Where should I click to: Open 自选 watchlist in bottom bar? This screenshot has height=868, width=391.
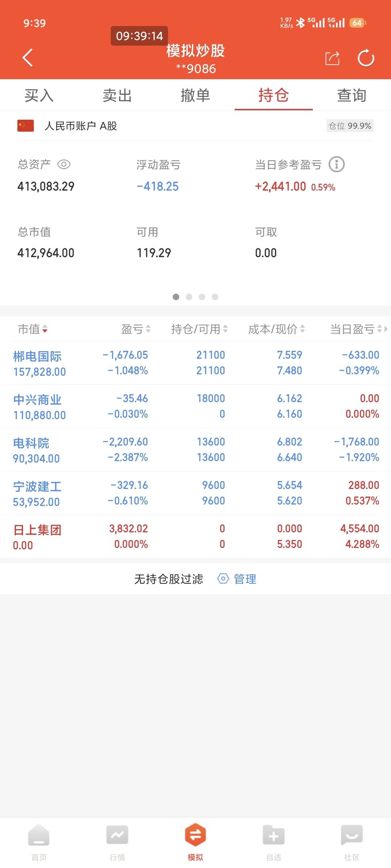point(274,842)
